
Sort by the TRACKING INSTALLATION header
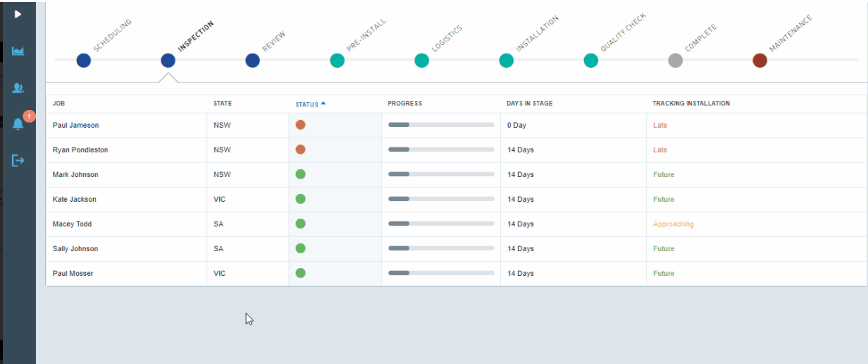(691, 104)
